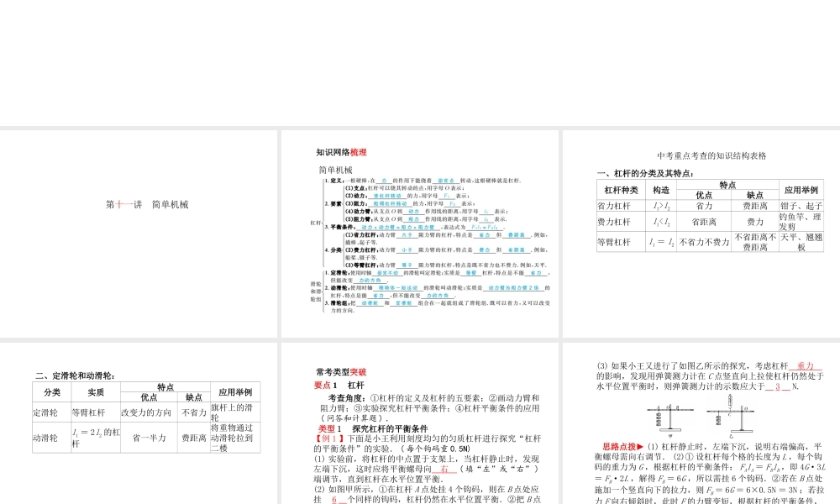
Task: Open the 常考类型突破 slide
Action: coord(419,423)
